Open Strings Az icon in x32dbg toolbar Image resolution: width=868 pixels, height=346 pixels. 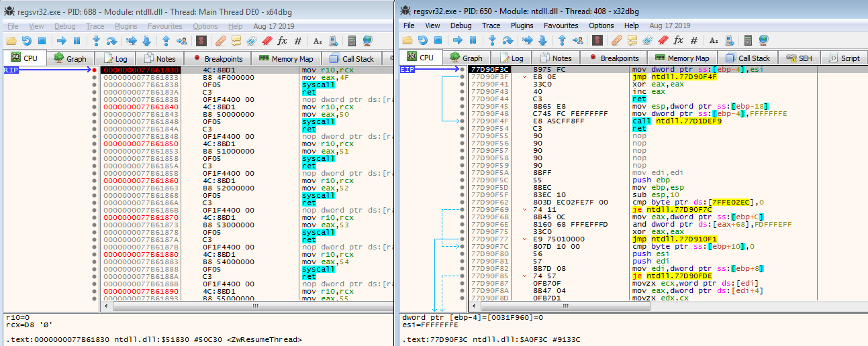tap(714, 40)
